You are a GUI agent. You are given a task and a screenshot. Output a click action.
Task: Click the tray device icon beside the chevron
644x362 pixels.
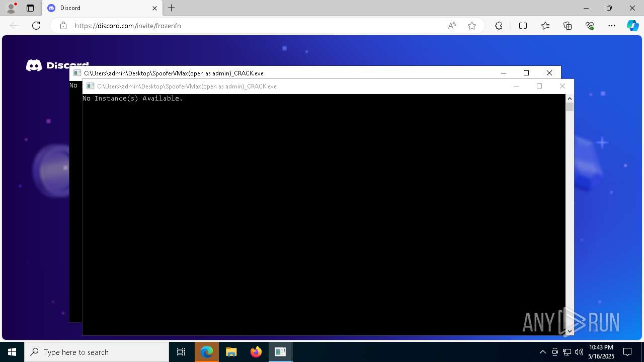pyautogui.click(x=555, y=352)
